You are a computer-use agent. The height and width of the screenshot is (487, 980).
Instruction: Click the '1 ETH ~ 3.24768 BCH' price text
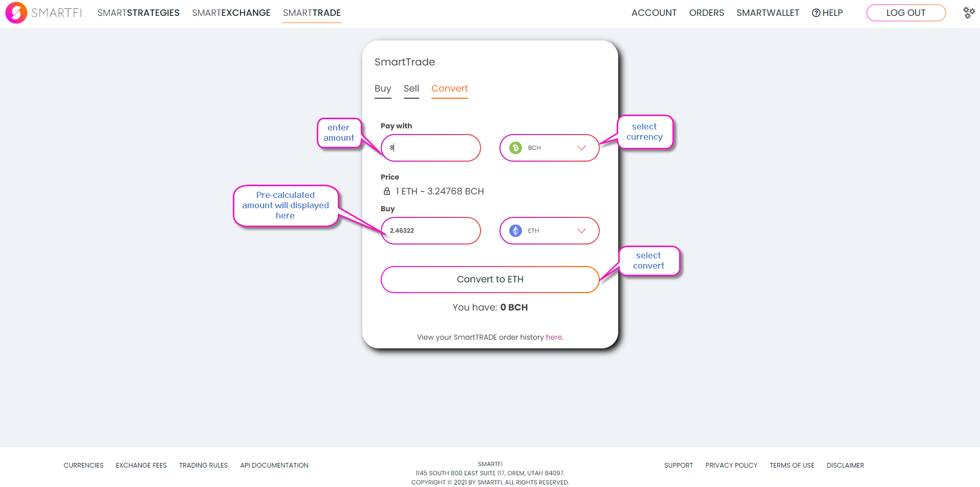point(440,191)
